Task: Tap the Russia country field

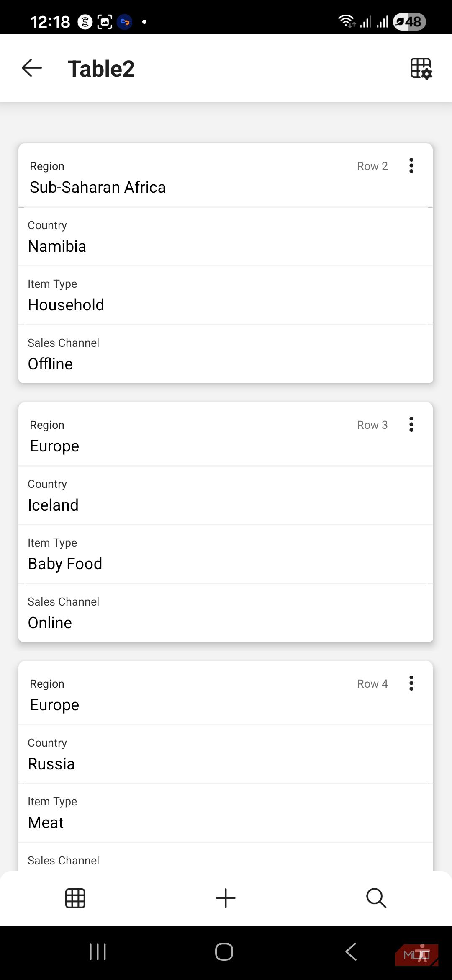Action: pyautogui.click(x=226, y=754)
